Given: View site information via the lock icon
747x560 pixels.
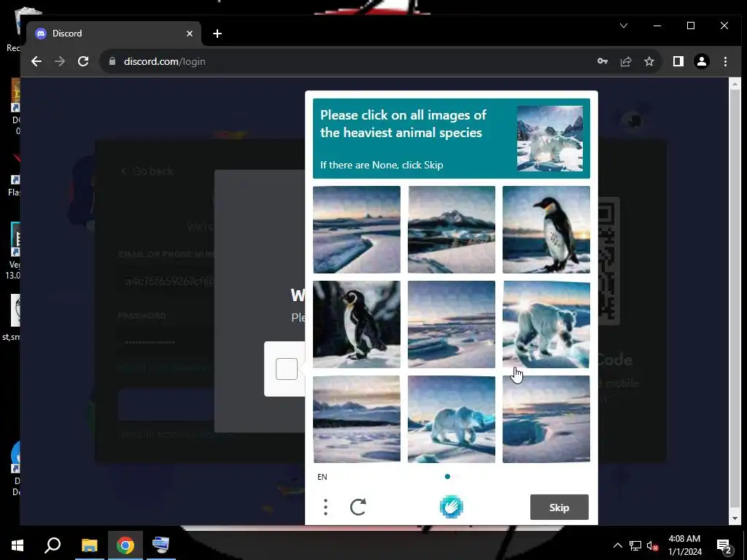Looking at the screenshot, I should coord(112,61).
